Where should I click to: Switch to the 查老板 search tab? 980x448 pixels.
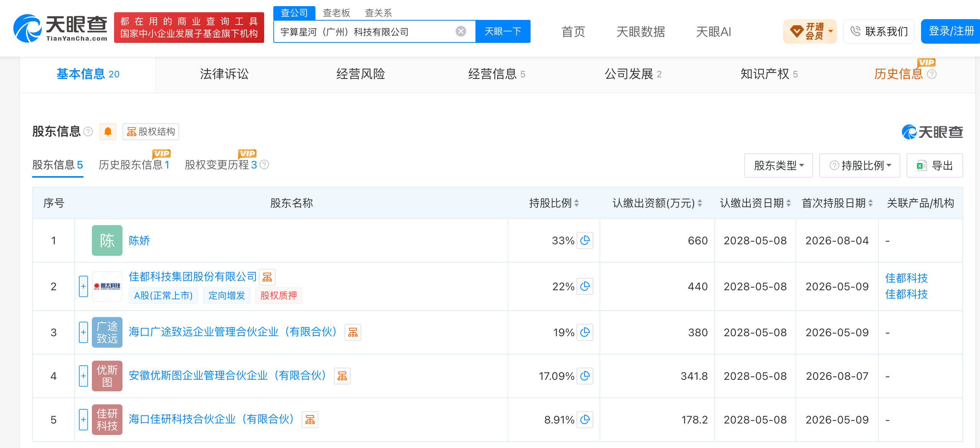(x=336, y=13)
